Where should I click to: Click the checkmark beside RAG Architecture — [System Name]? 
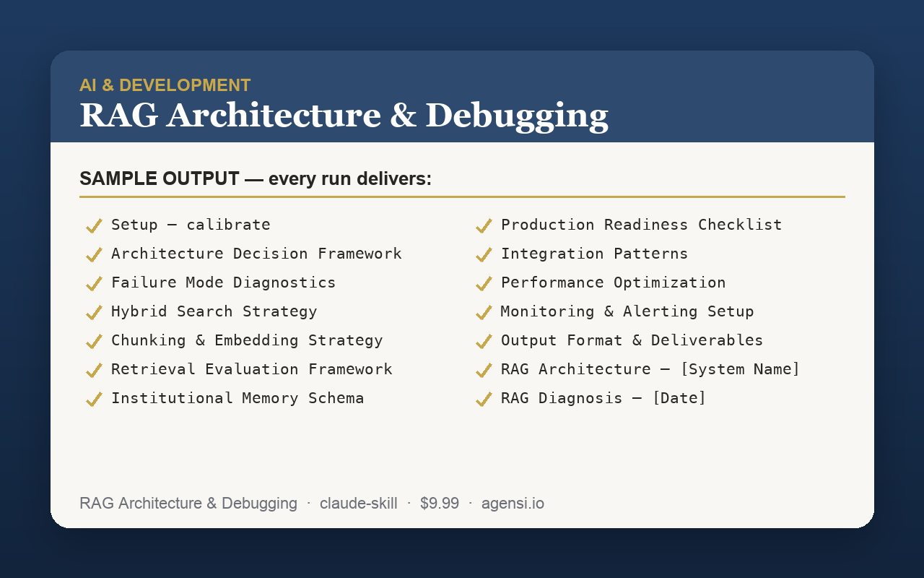coord(484,370)
